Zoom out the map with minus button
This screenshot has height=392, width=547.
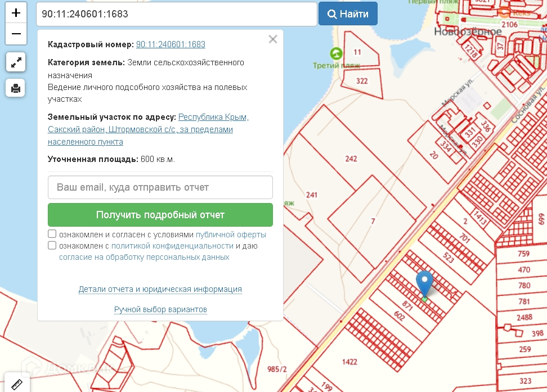[x=16, y=34]
